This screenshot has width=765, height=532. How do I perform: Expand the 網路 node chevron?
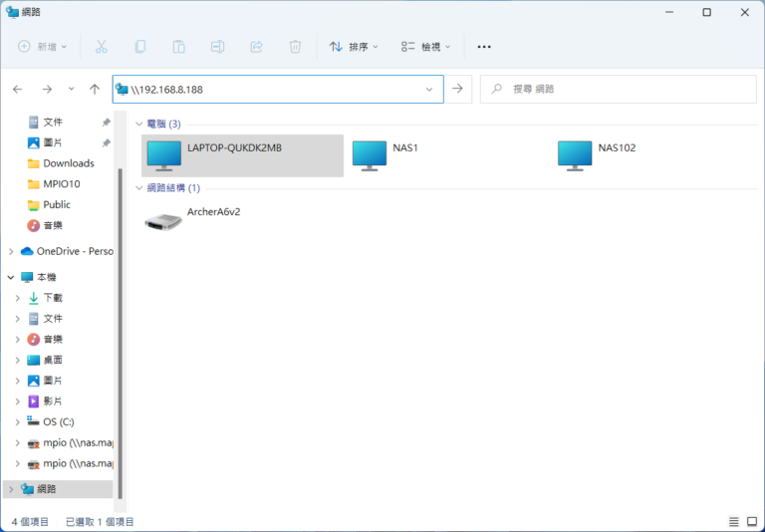click(x=11, y=489)
